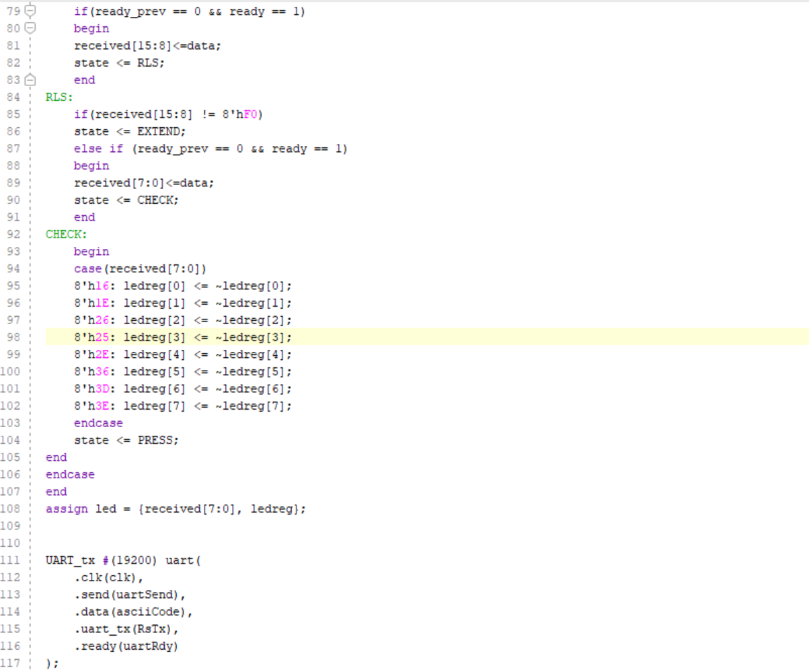The height and width of the screenshot is (672, 809).
Task: Click line number 98 in the gutter
Action: coord(13,337)
